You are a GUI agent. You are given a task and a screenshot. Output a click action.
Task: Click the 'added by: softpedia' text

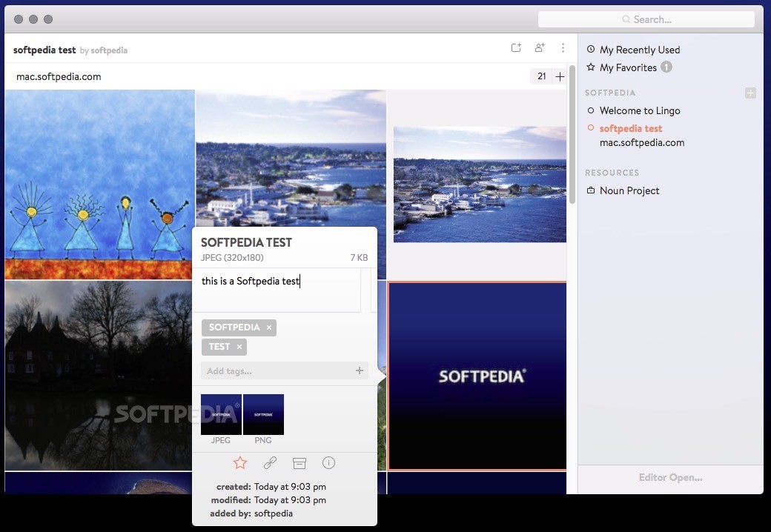click(251, 513)
